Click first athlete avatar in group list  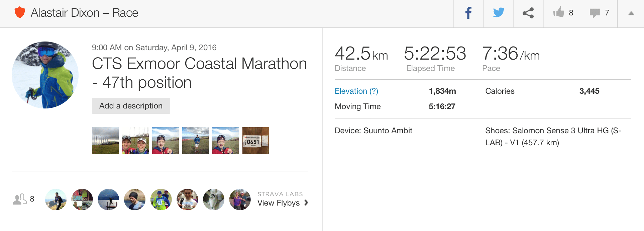pyautogui.click(x=56, y=200)
